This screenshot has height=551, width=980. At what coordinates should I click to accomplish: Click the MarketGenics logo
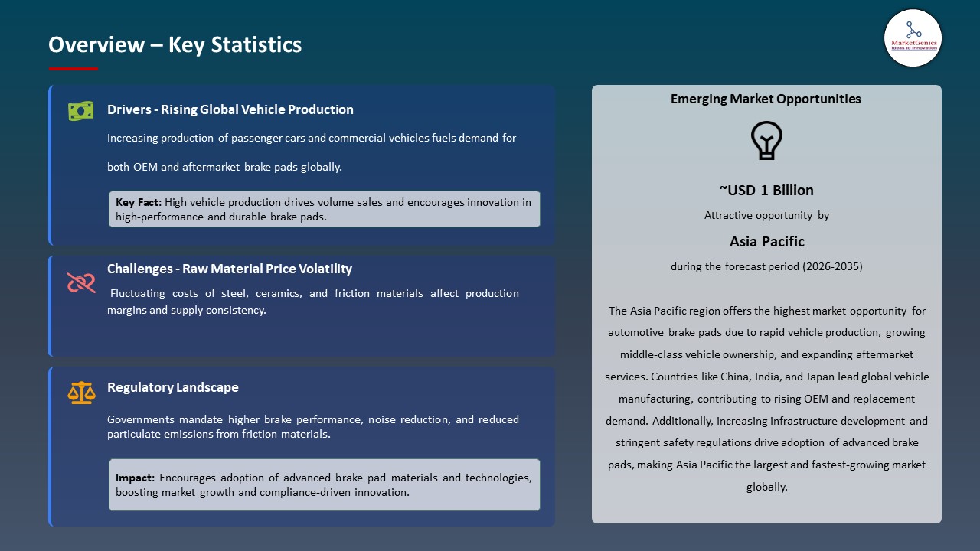coord(913,38)
